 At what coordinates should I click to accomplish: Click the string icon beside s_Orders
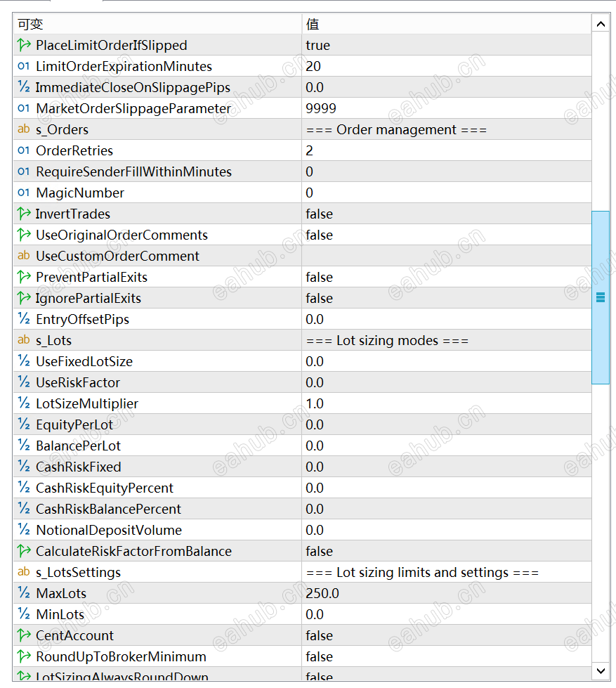tap(24, 129)
